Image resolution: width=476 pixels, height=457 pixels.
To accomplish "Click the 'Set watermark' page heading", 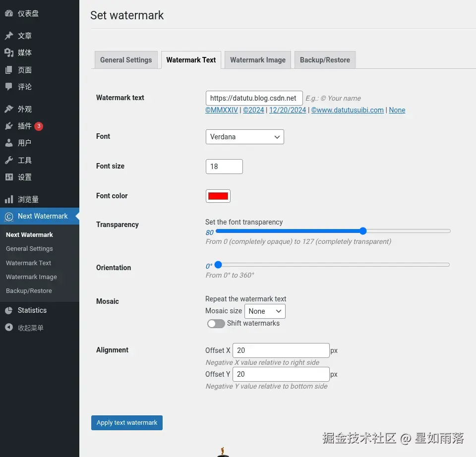I will [x=127, y=15].
